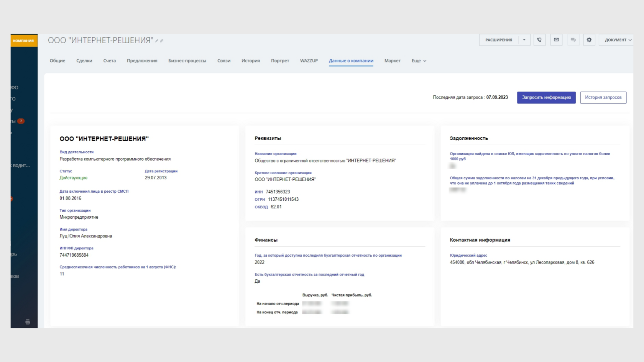
Task: Open История запросов button
Action: coord(603,98)
